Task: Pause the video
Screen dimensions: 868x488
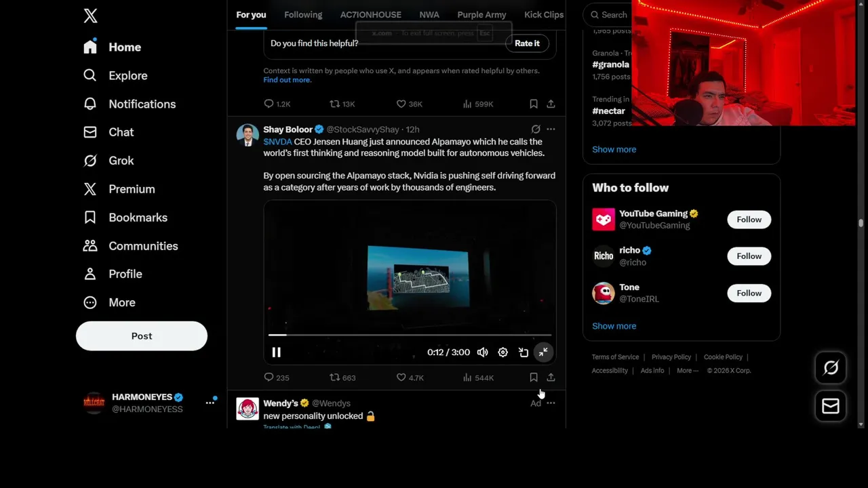Action: pyautogui.click(x=276, y=352)
